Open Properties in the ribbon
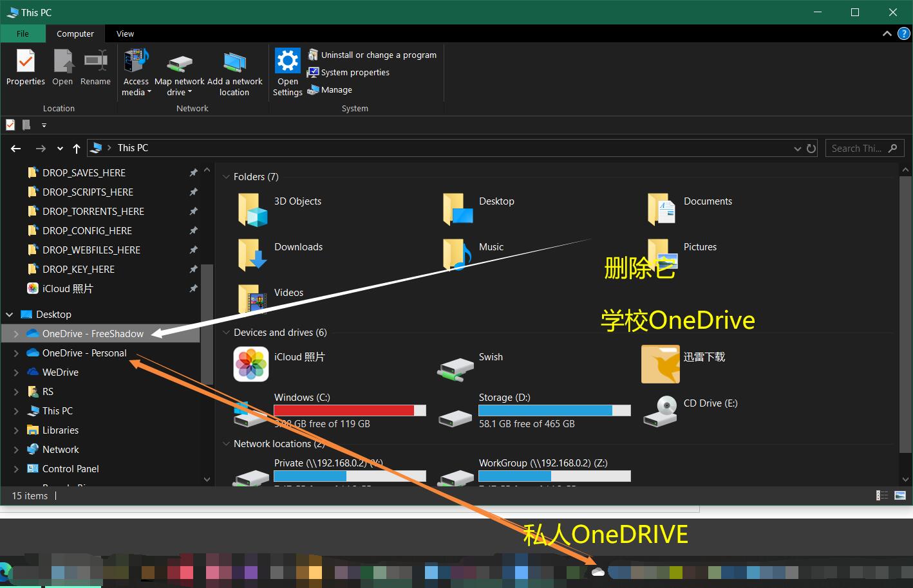This screenshot has width=913, height=588. click(25, 68)
